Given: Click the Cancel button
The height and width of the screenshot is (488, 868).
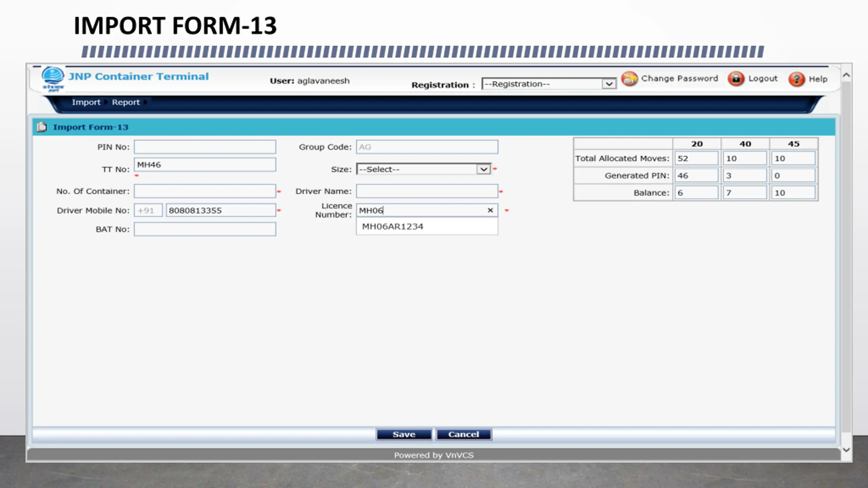Looking at the screenshot, I should [464, 434].
